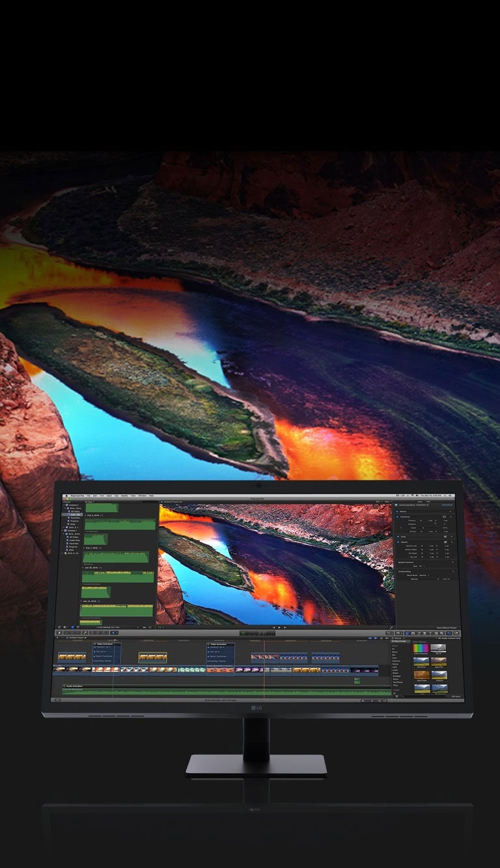
Task: Toggle the Crop effect checkbox
Action: pos(398,536)
